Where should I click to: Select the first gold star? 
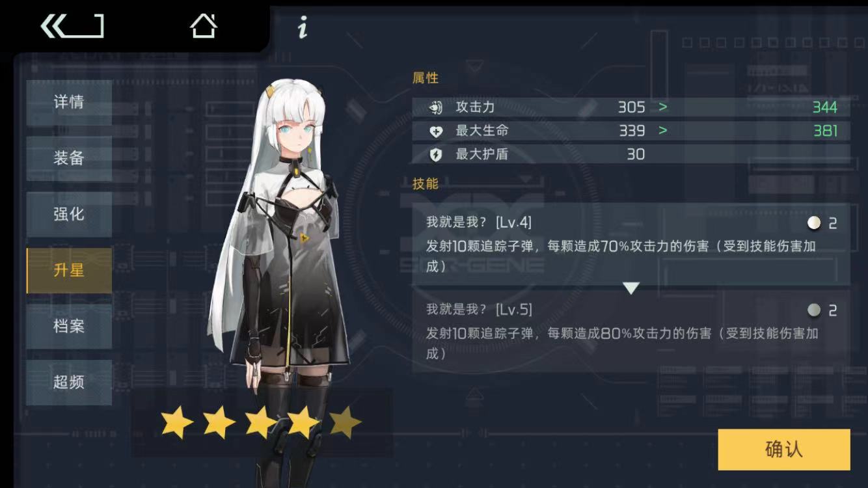[x=177, y=422]
